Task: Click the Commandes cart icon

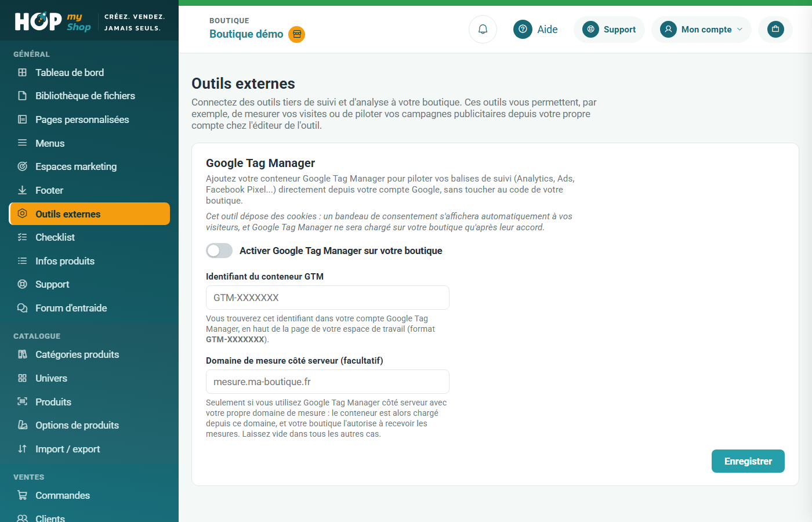Action: pos(23,495)
